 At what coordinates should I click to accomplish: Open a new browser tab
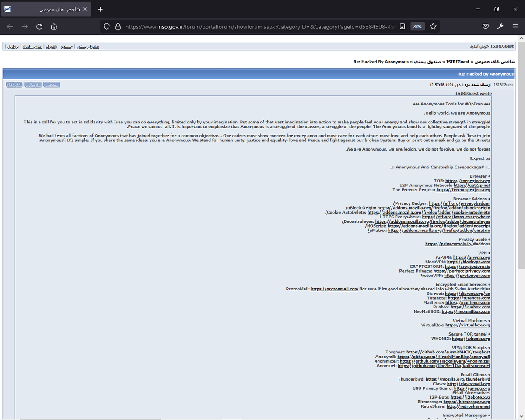click(100, 9)
